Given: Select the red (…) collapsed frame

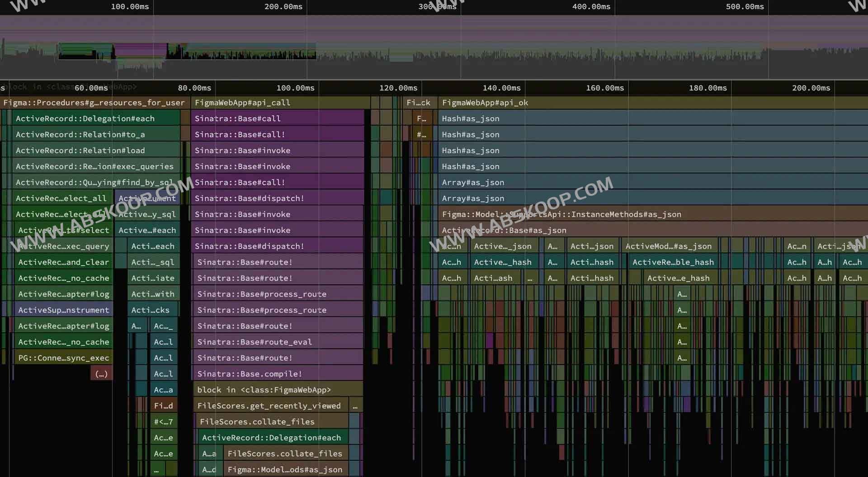Looking at the screenshot, I should (x=101, y=374).
